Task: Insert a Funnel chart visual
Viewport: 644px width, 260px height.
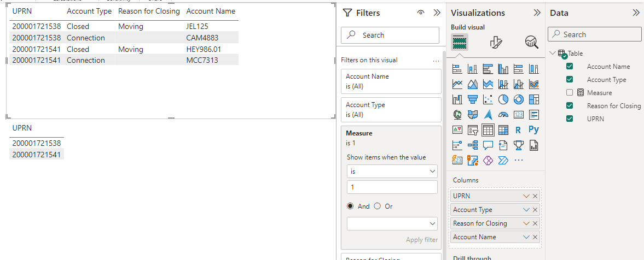Action: pyautogui.click(x=472, y=99)
